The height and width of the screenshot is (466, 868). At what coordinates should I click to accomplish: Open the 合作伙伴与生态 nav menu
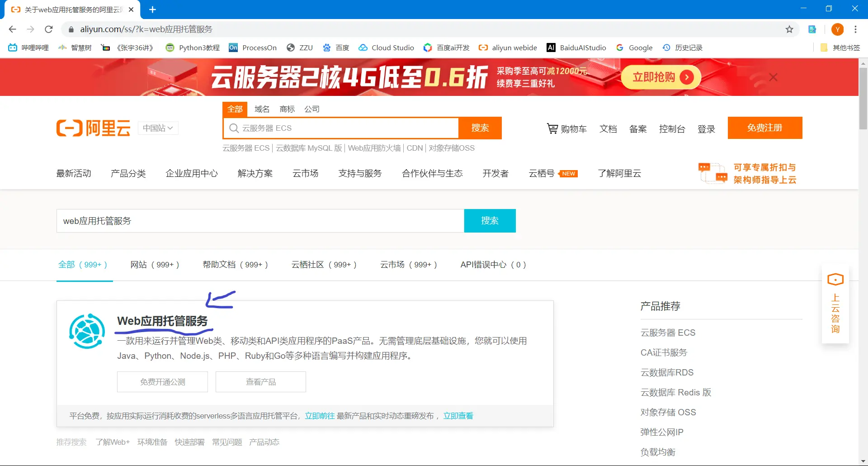432,173
